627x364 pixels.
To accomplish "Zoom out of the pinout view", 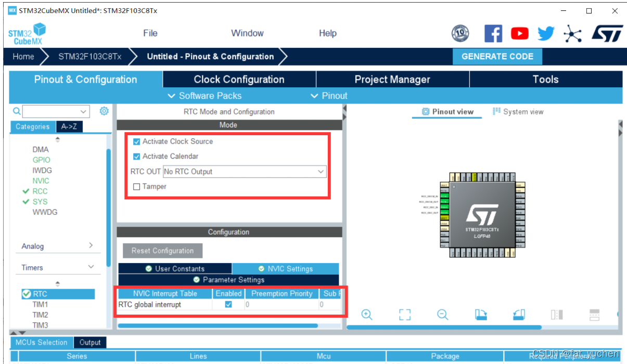I will click(443, 314).
